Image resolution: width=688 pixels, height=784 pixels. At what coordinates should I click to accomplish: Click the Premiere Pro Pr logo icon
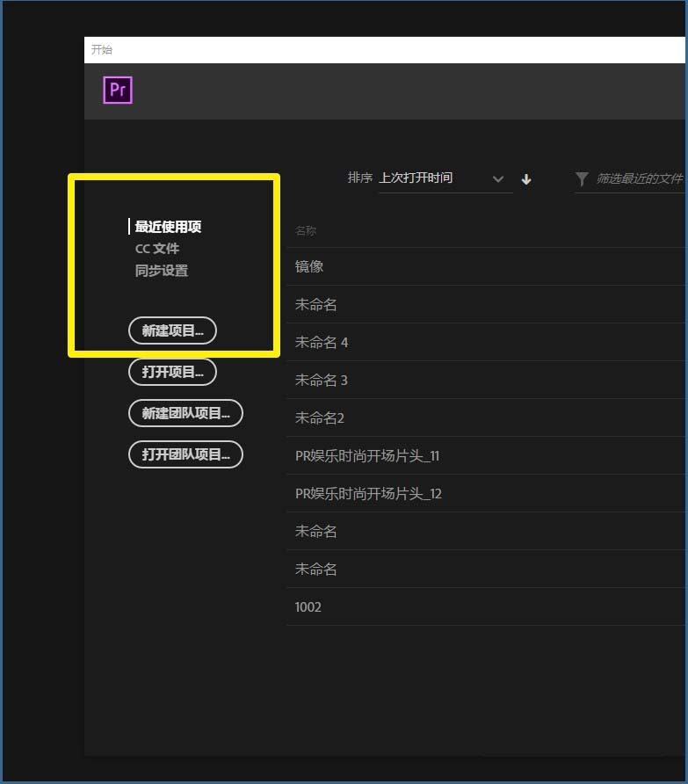[x=118, y=90]
